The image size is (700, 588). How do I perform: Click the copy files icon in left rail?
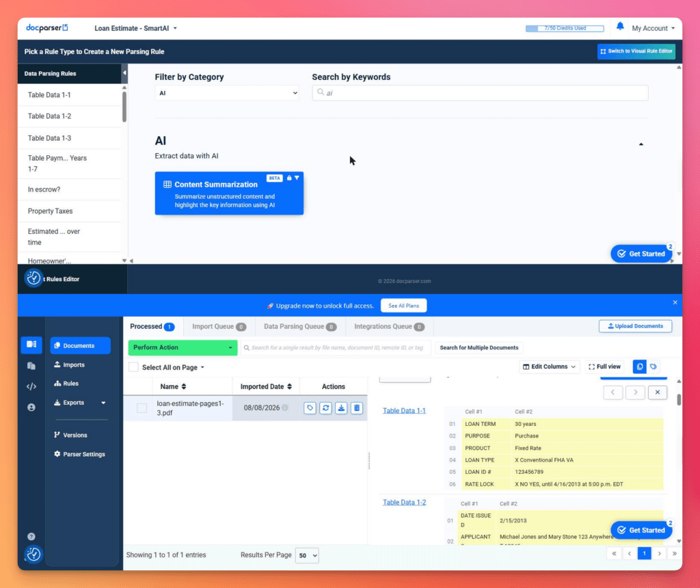31,366
